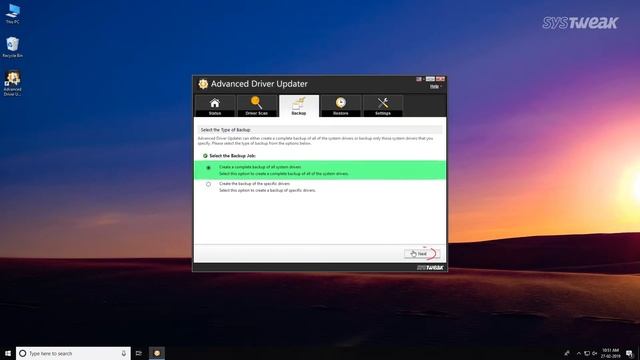
Task: Select the Recycle Bin desktop icon
Action: pyautogui.click(x=13, y=47)
